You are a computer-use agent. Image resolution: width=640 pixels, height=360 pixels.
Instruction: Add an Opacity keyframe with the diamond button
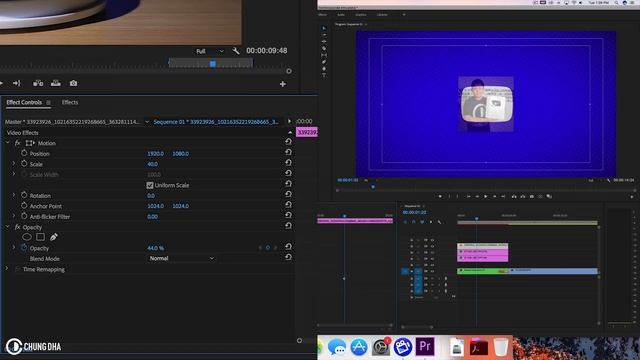point(268,248)
